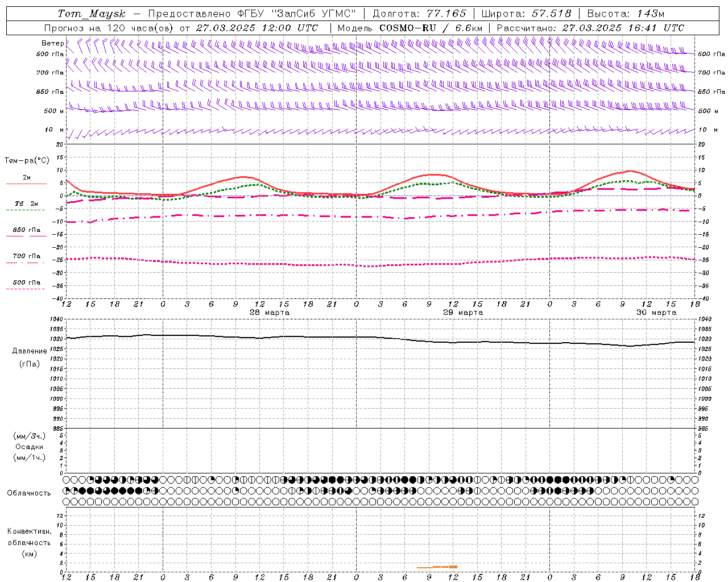Click the Долгота: 77.165 value
The height and width of the screenshot is (582, 728).
(x=419, y=14)
